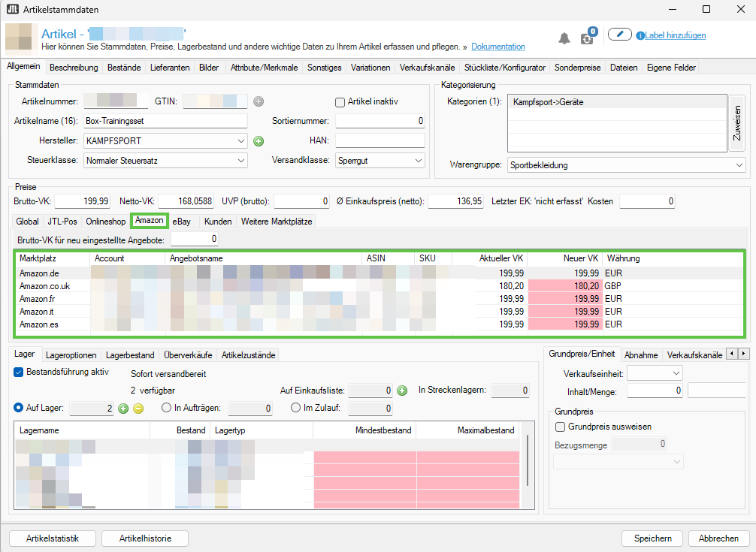
Task: Click the notification bell icon
Action: [x=564, y=38]
